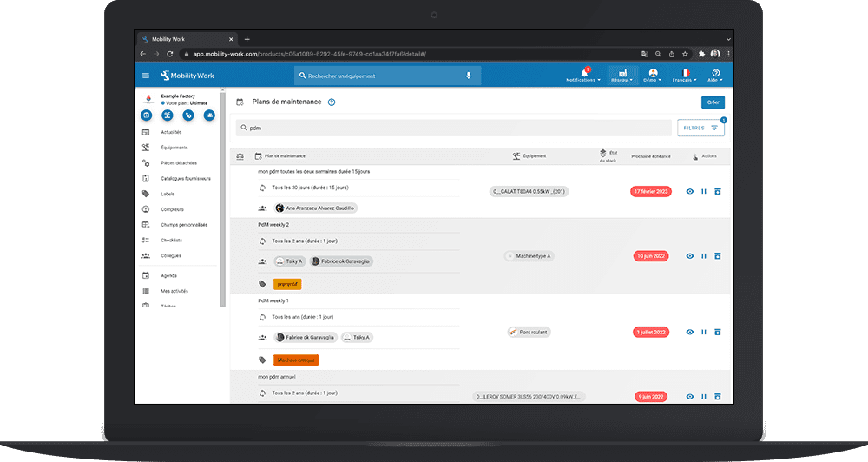Image resolution: width=868 pixels, height=462 pixels.
Task: Bookmark this page with the star icon
Action: (x=686, y=55)
